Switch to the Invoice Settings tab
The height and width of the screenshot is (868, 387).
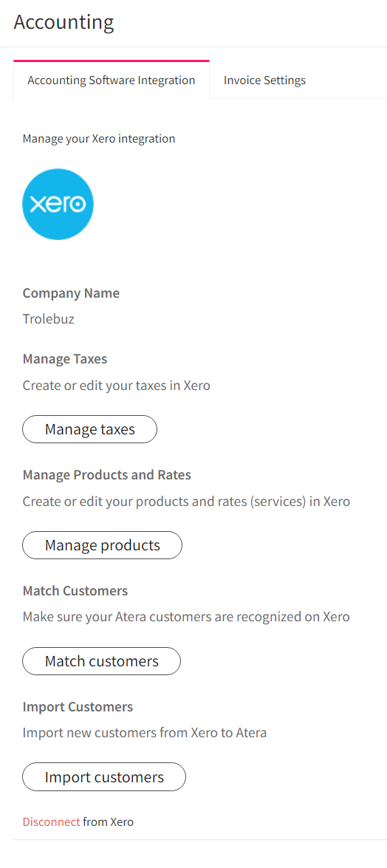coord(264,81)
